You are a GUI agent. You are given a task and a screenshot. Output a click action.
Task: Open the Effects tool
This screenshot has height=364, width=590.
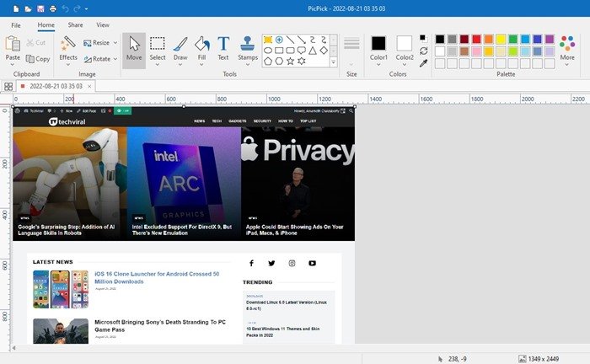tap(68, 48)
